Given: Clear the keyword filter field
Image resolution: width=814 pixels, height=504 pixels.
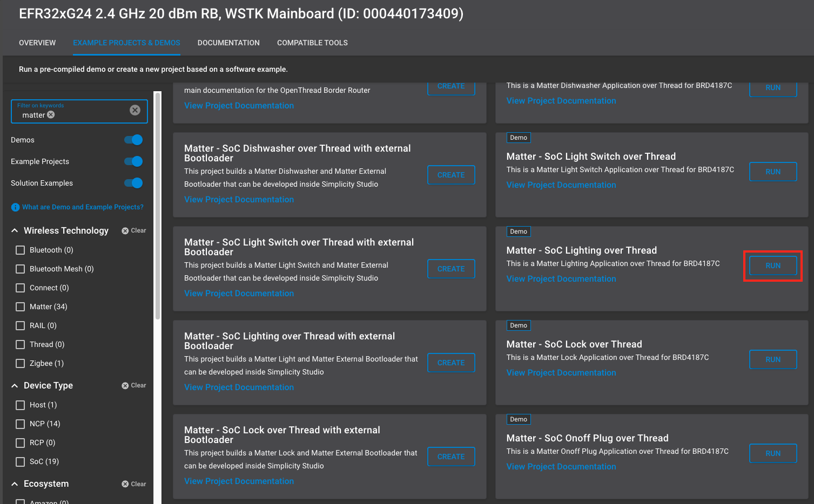Looking at the screenshot, I should (135, 110).
